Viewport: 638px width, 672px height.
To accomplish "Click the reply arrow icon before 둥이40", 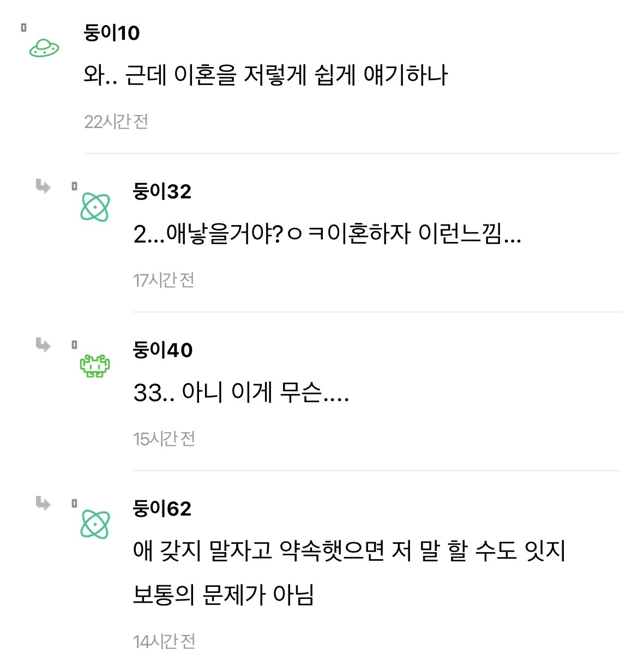I will [x=43, y=345].
